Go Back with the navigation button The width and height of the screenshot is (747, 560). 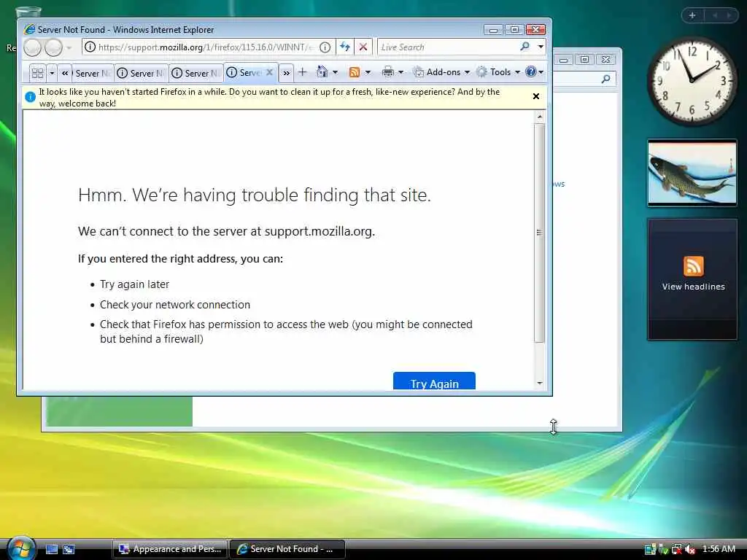(32, 47)
